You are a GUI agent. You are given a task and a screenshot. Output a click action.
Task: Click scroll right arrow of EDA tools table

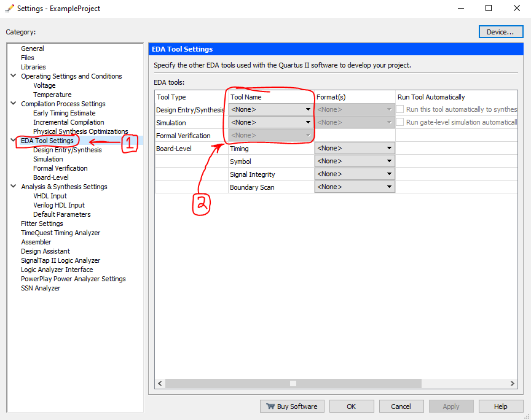point(513,383)
